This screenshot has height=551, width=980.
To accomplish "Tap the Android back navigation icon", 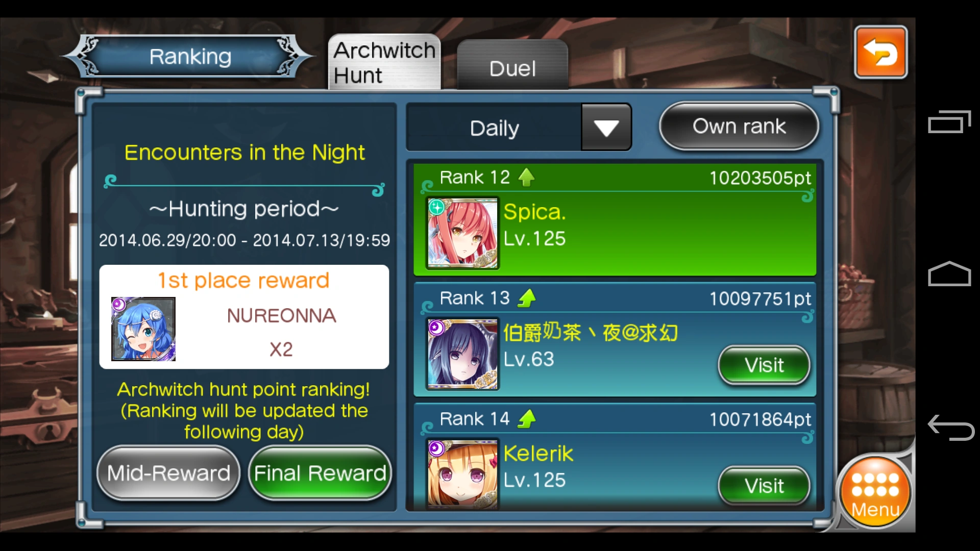I will coord(950,428).
